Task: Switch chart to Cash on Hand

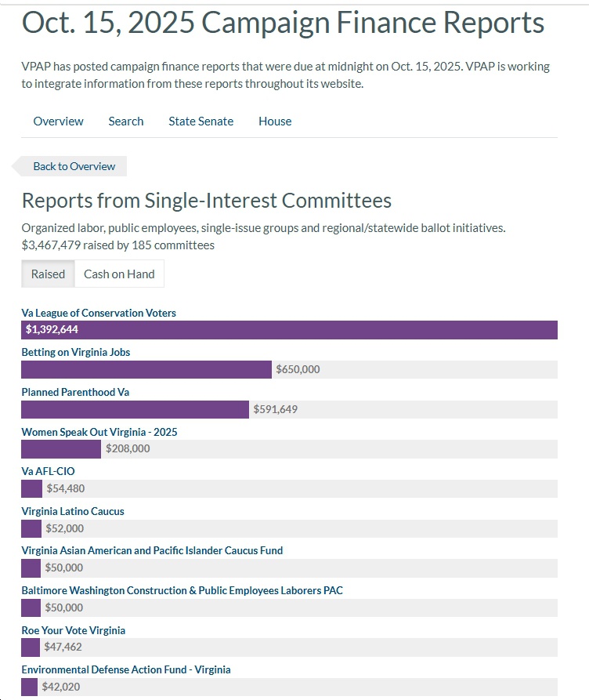Action: click(x=119, y=274)
